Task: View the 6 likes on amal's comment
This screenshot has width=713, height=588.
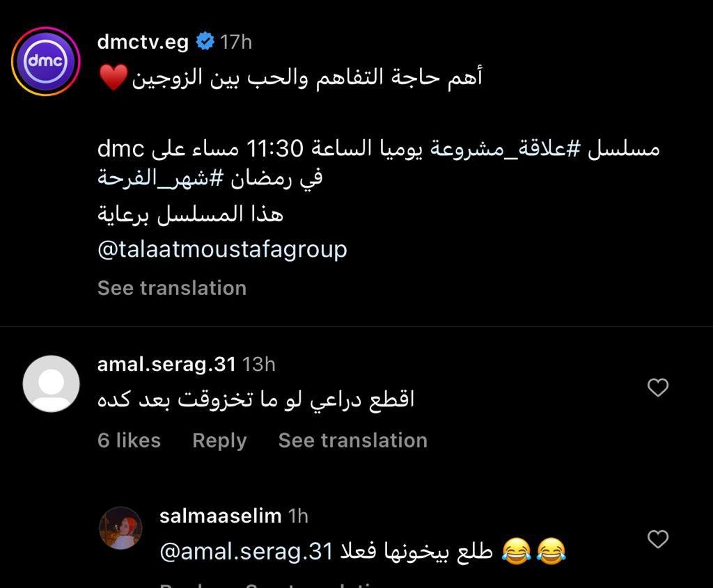Action: coord(129,440)
